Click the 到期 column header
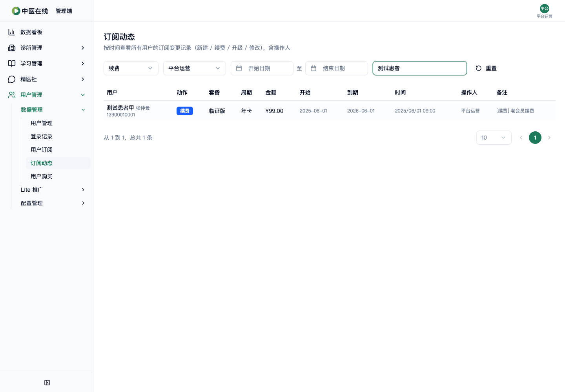The width and height of the screenshot is (565, 392). [x=353, y=93]
